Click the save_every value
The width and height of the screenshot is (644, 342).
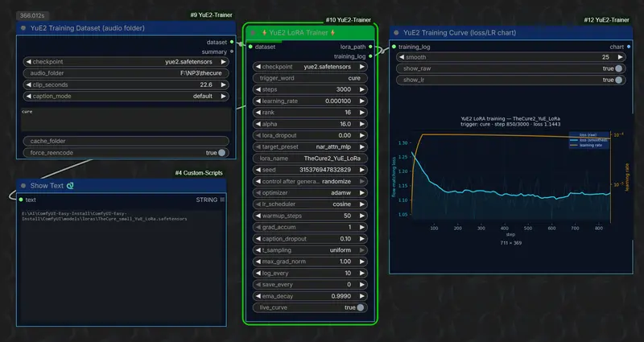pos(349,285)
